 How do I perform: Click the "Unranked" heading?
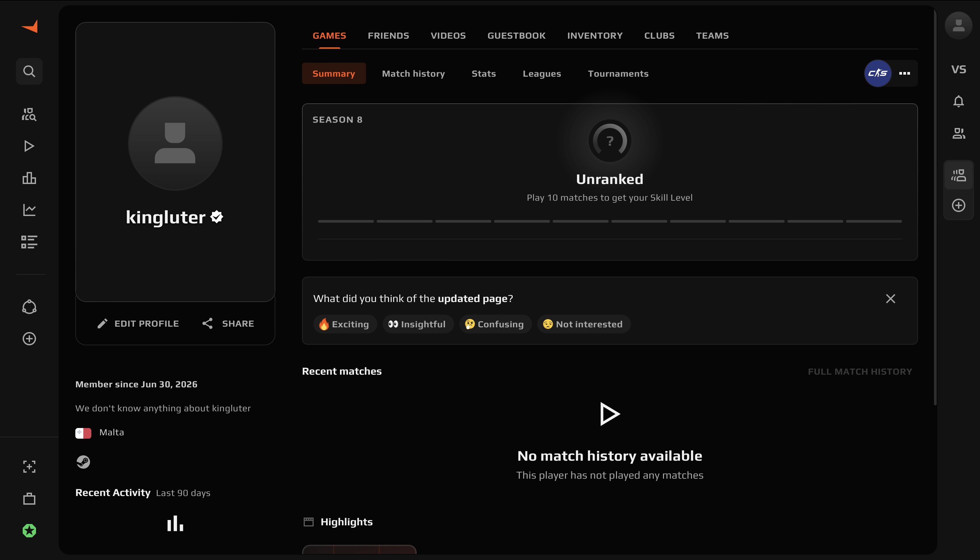[610, 179]
